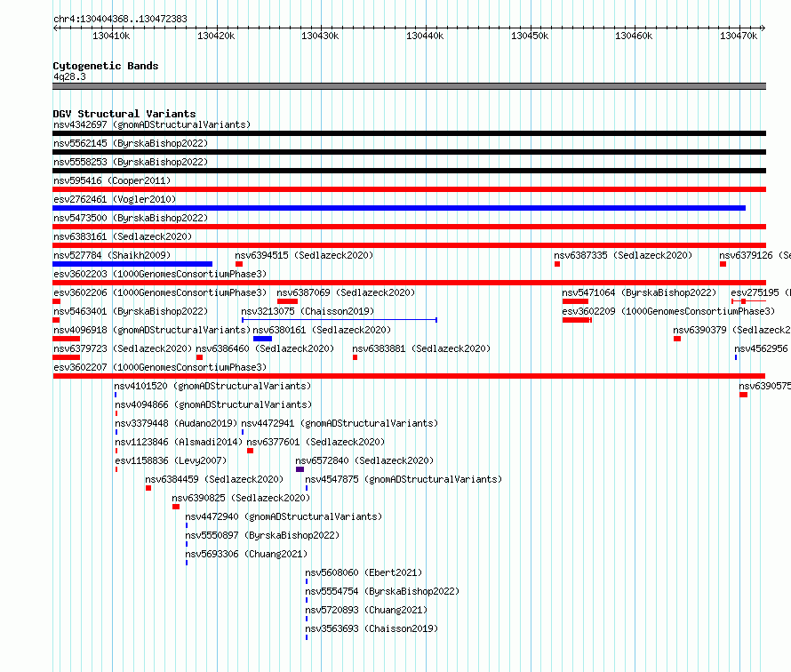Click nsv6386460 (Sedlazeck2020) label
Viewport: 791px width, 672px height.
(265, 348)
